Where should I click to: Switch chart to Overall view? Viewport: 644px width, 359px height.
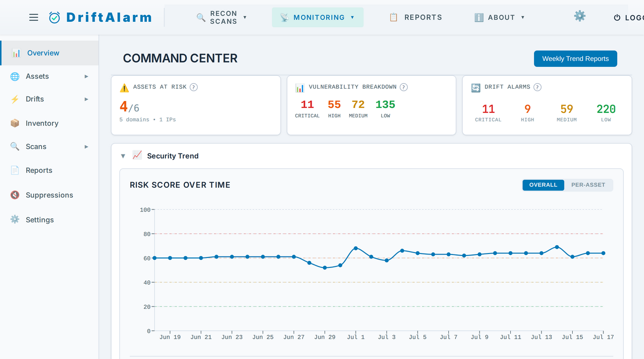pos(543,185)
